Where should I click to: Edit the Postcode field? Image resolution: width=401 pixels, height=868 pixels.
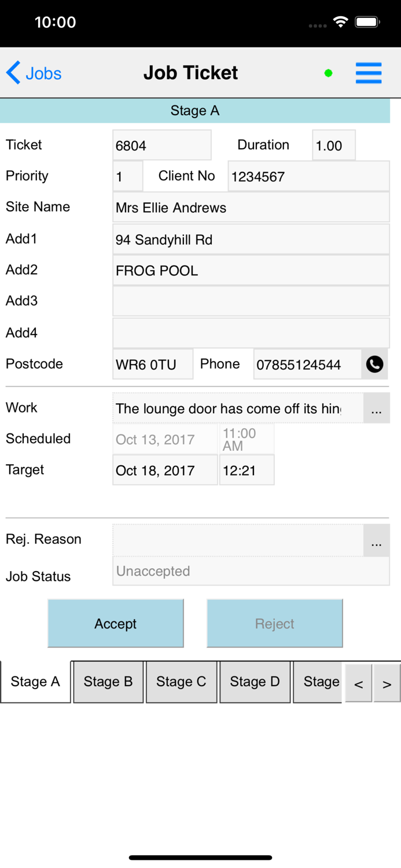click(x=153, y=364)
